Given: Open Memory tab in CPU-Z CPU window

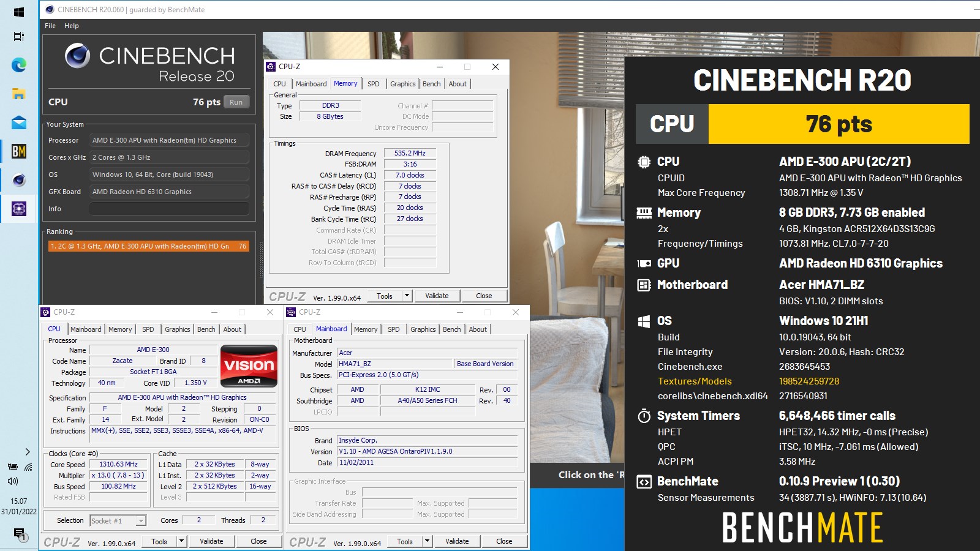Looking at the screenshot, I should pyautogui.click(x=120, y=329).
